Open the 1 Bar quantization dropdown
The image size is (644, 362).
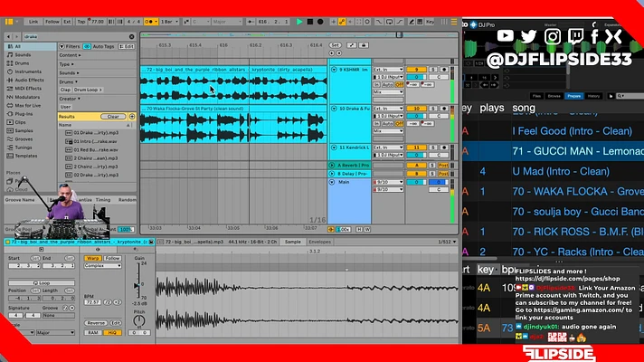169,22
